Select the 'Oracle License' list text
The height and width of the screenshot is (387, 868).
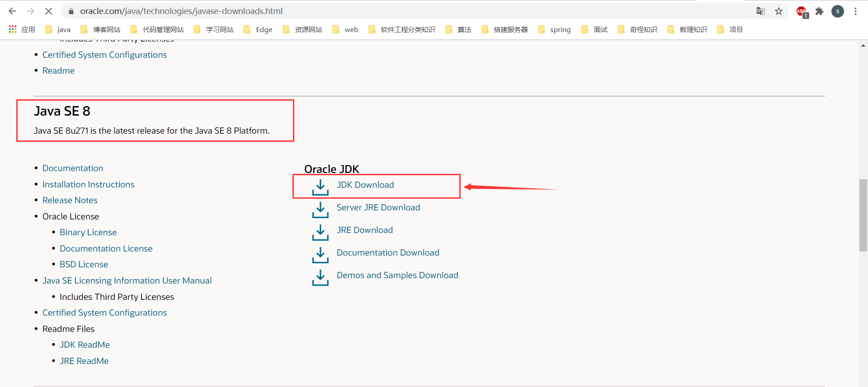tap(71, 216)
